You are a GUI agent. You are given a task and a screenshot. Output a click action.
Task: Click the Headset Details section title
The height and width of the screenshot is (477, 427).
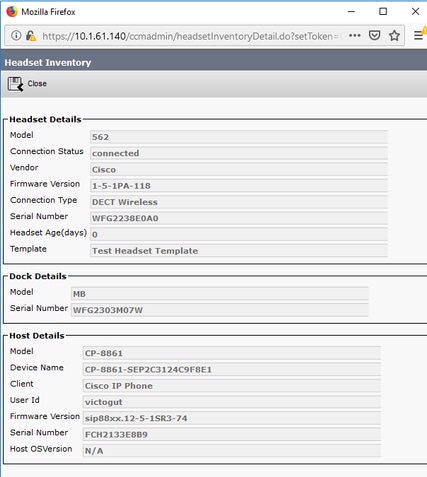pos(45,119)
